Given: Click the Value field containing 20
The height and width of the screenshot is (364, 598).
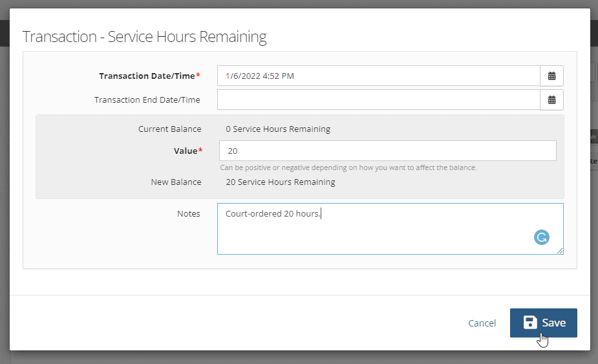Looking at the screenshot, I should (387, 151).
